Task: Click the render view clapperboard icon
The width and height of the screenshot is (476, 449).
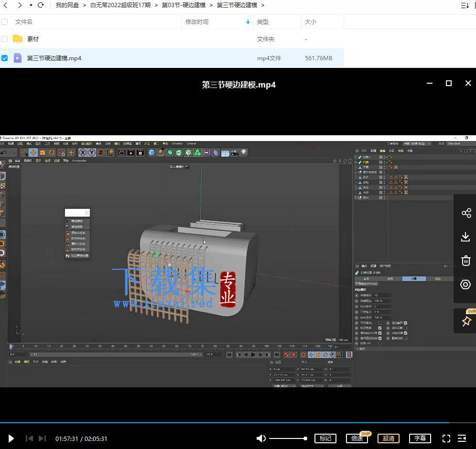Action: pos(122,153)
